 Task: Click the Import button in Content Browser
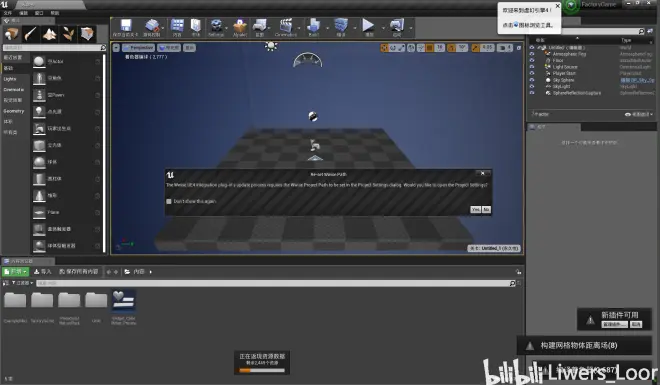tap(43, 272)
